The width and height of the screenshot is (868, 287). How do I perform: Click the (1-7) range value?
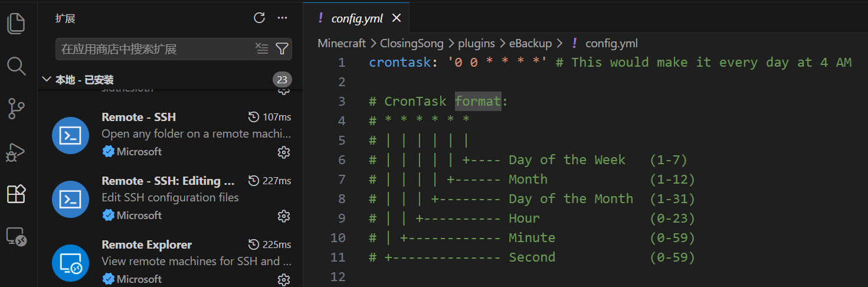pos(669,159)
